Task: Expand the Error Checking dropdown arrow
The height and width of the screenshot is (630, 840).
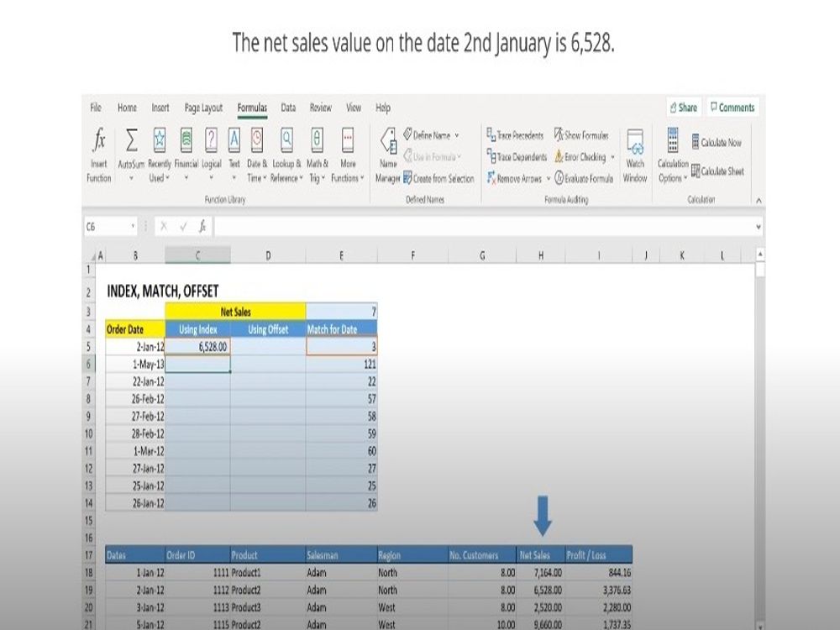Action: [612, 157]
